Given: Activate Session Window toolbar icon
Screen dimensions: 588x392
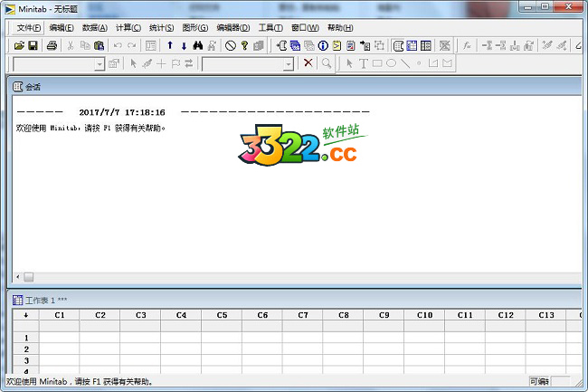Looking at the screenshot, I should pyautogui.click(x=398, y=46).
